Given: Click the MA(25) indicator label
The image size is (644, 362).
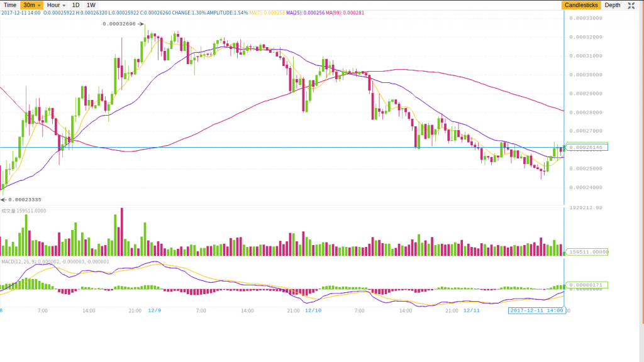Looking at the screenshot, I should coord(305,13).
